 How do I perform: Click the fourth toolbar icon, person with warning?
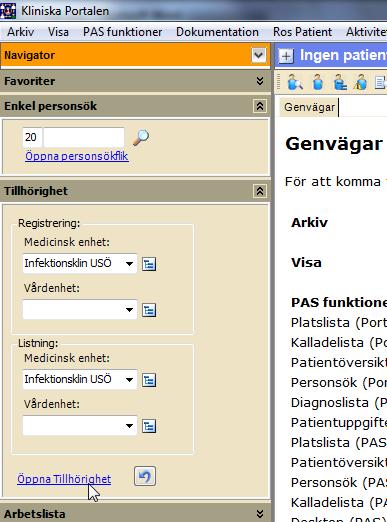361,82
